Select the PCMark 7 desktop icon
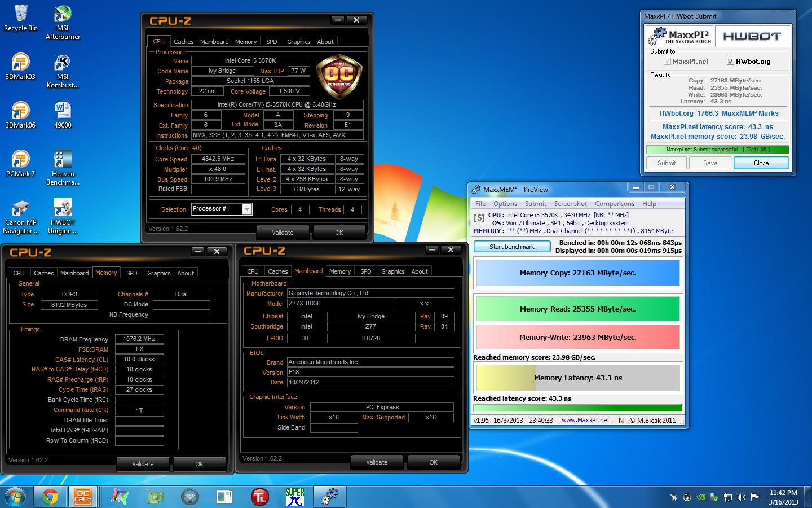This screenshot has width=812, height=508. 20,164
